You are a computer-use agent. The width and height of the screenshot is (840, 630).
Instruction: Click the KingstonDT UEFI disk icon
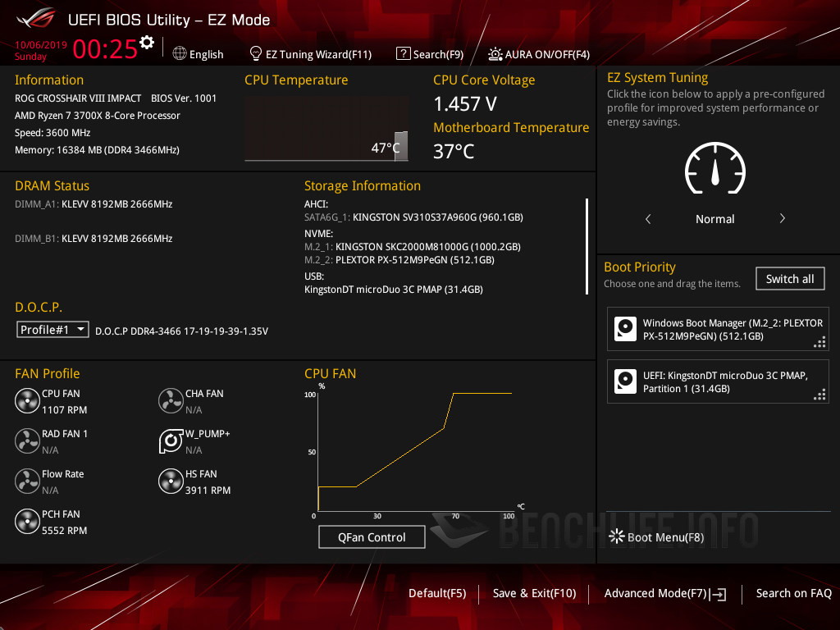pyautogui.click(x=625, y=381)
